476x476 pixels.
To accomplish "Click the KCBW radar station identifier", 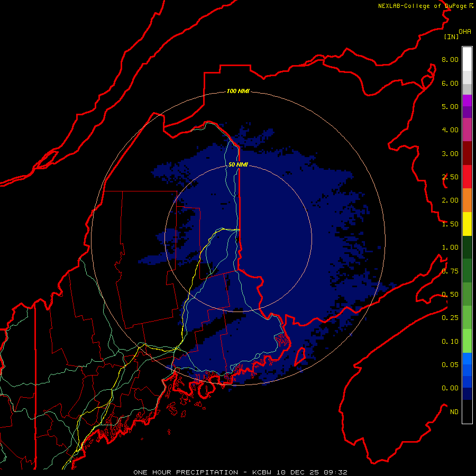I will pyautogui.click(x=262, y=472).
